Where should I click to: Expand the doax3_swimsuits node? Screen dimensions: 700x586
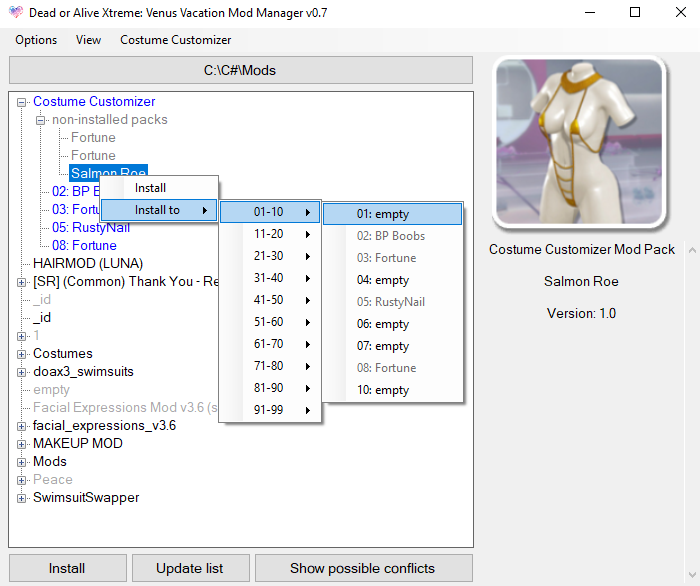point(21,373)
